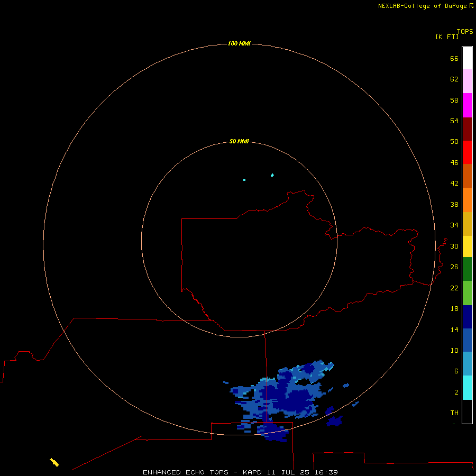The height and width of the screenshot is (476, 476).
Task: Click the "22" legend value
Action: 454,288
